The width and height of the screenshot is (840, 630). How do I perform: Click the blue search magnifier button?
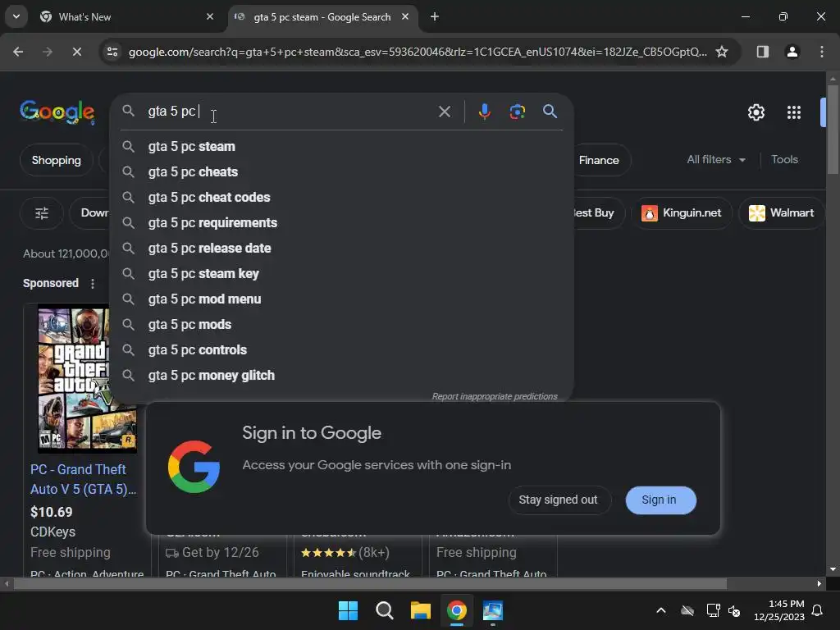point(550,112)
